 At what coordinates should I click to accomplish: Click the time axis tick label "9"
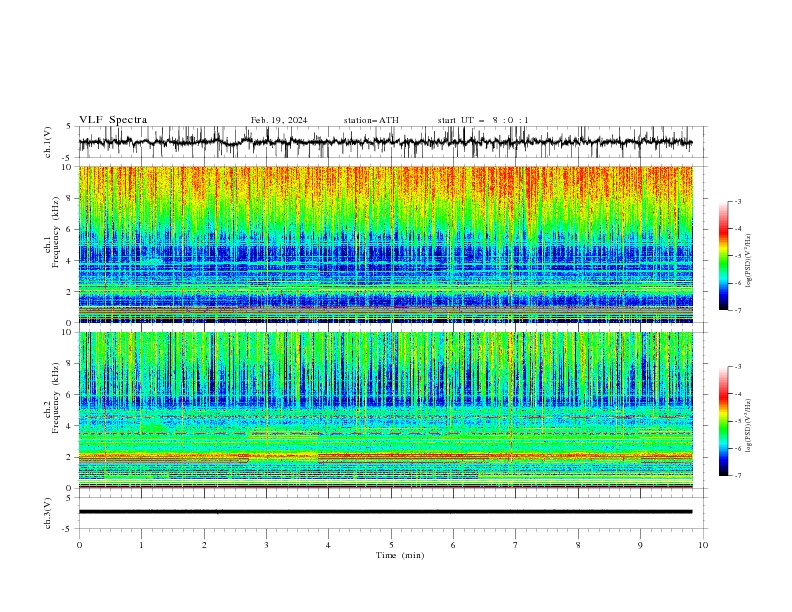640,545
